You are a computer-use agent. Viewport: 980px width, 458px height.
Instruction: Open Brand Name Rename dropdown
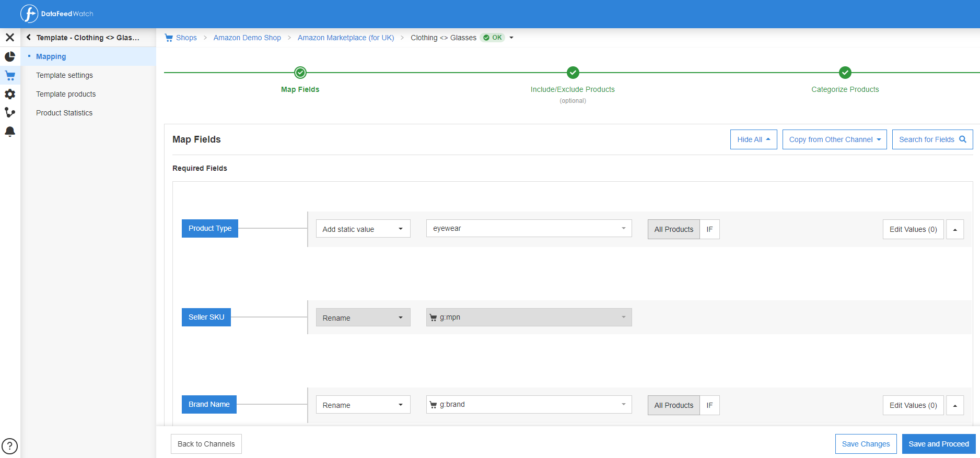[363, 405]
